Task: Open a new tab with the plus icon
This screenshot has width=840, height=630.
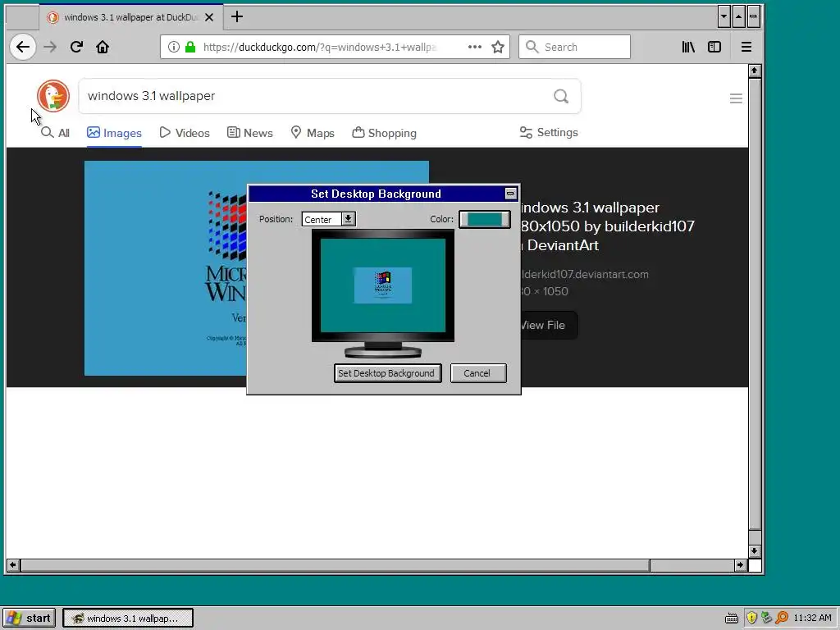Action: pyautogui.click(x=237, y=17)
